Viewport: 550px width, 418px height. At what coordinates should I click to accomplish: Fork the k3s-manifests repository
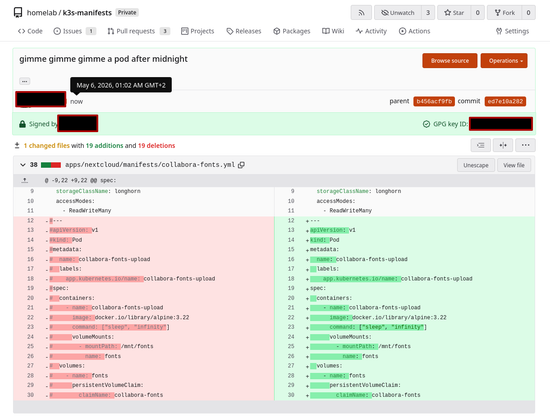tap(504, 13)
